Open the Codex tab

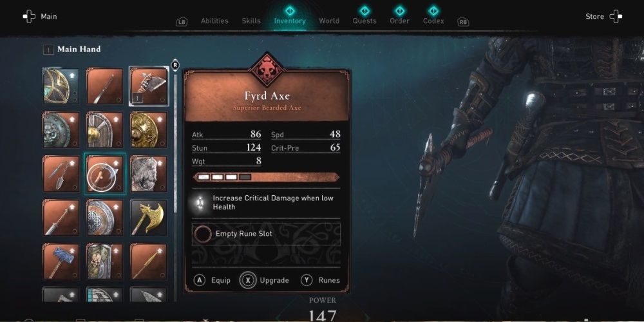(433, 21)
